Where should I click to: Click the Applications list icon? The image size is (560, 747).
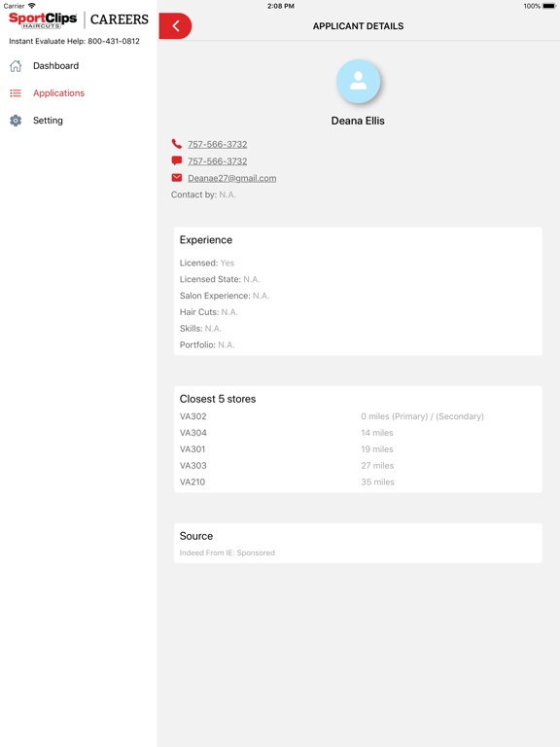tap(16, 93)
